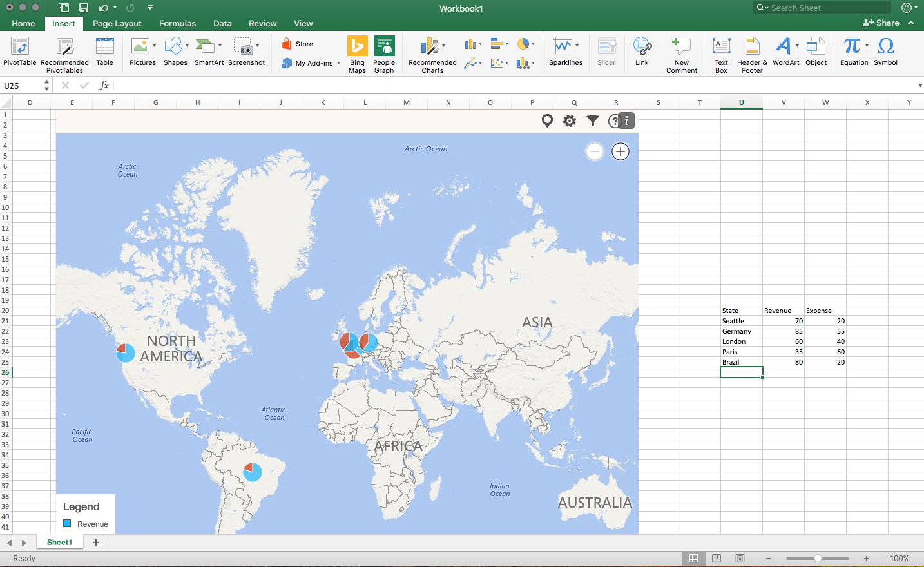Collapse the ribbon with the chevron
The width and height of the screenshot is (924, 567).
pyautogui.click(x=911, y=23)
